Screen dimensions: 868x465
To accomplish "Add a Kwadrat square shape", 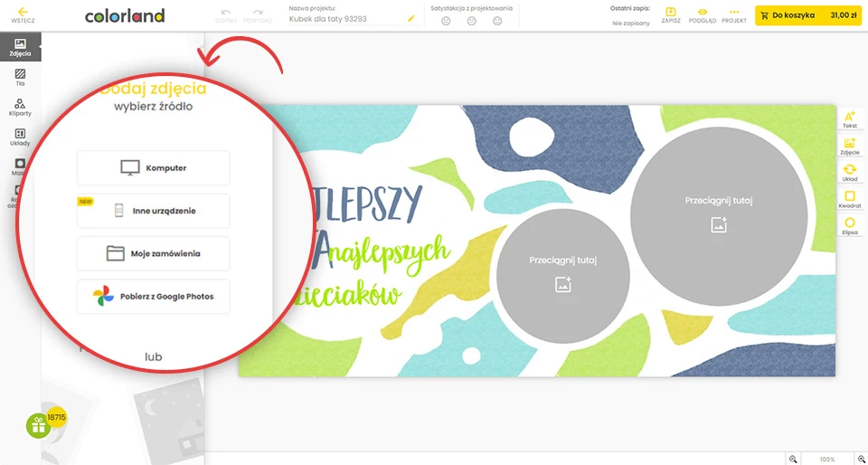I will [x=849, y=199].
